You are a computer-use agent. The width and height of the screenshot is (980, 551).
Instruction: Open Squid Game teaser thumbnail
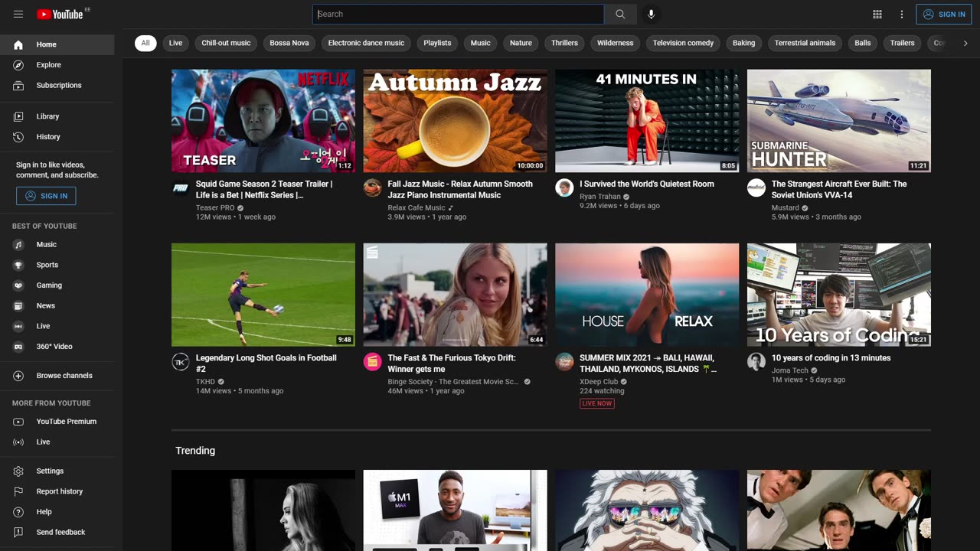pos(263,121)
